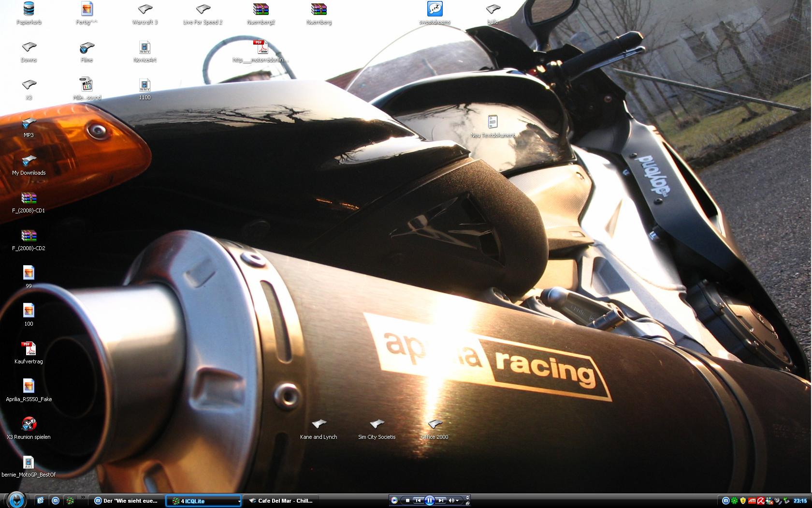Skip to next track in media toolbar
Screen dimensions: 812x508
coord(441,500)
